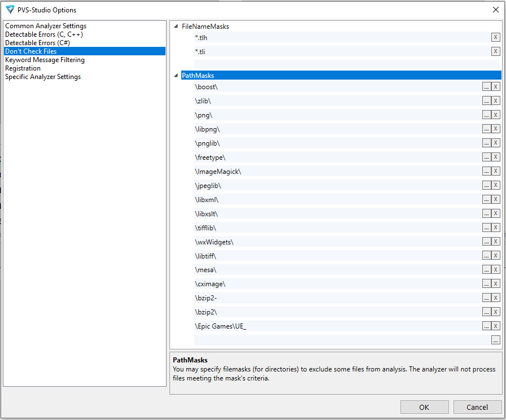Collapse the FileNameMasks section
The image size is (506, 420).
[176, 26]
